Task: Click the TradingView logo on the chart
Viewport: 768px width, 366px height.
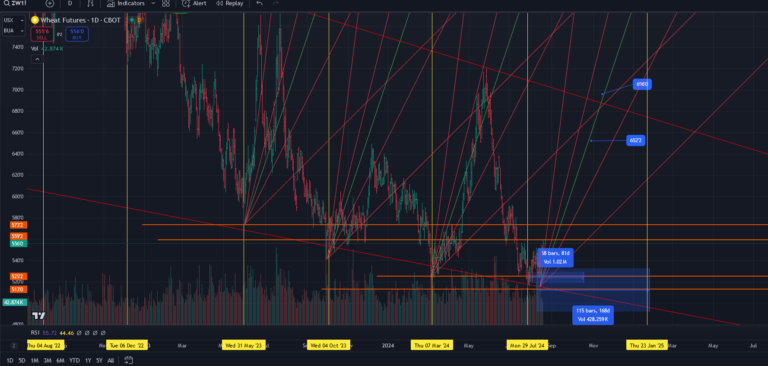Action: [x=39, y=316]
